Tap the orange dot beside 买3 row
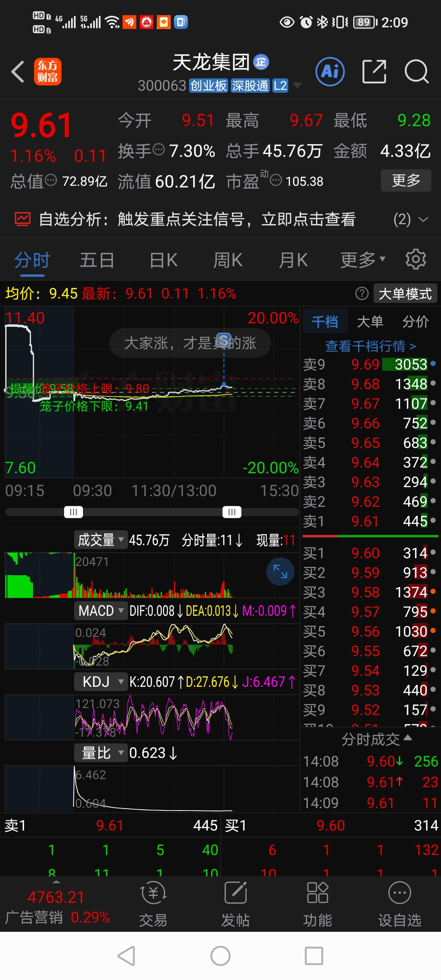 tap(433, 591)
